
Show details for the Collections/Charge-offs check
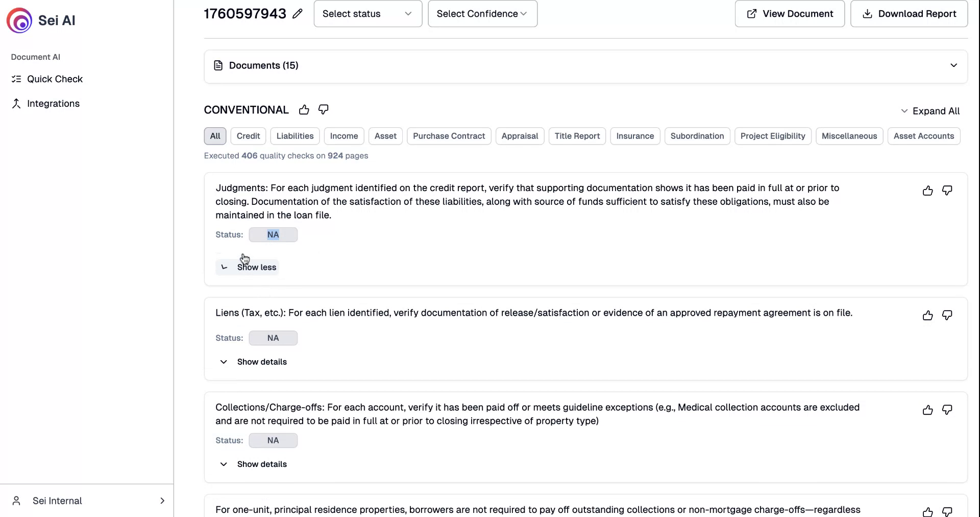[x=262, y=464]
